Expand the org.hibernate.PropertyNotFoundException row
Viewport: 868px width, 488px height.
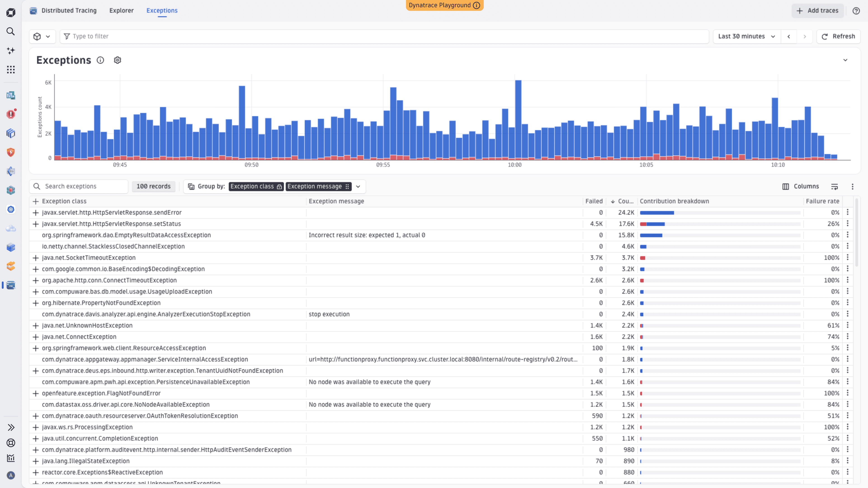35,303
